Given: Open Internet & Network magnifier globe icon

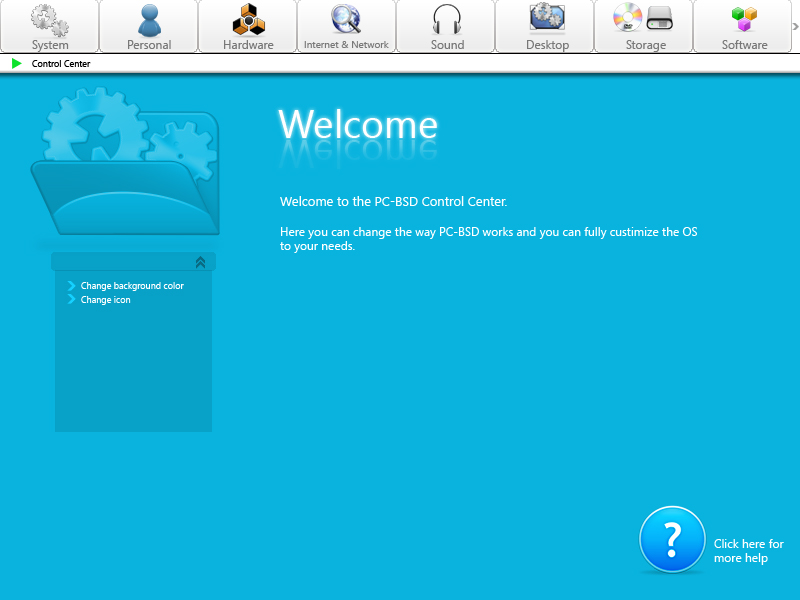Looking at the screenshot, I should 346,19.
